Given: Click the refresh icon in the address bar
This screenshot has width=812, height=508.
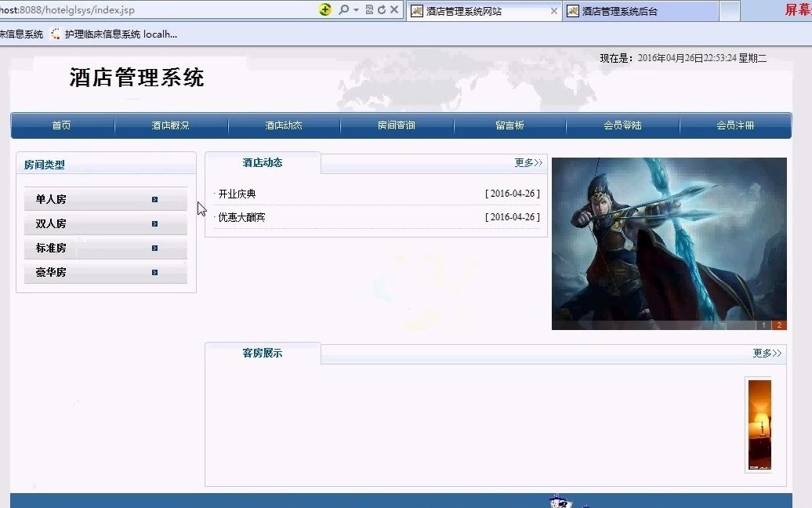Looking at the screenshot, I should tap(381, 9).
